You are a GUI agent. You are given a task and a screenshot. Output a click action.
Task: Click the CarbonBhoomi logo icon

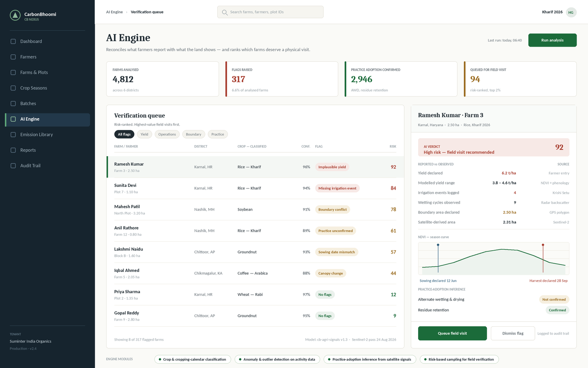click(x=15, y=16)
